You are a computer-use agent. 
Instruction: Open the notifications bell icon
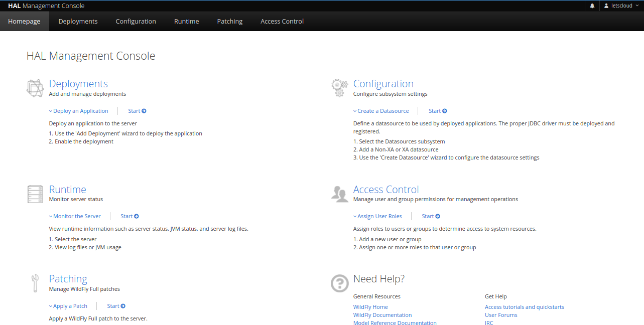[592, 6]
